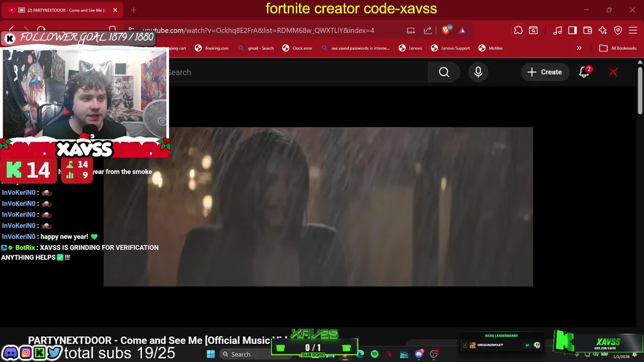Close the PARTYNEXTDOOR browser tab
Viewport: 644px width, 362px height.
[115, 10]
